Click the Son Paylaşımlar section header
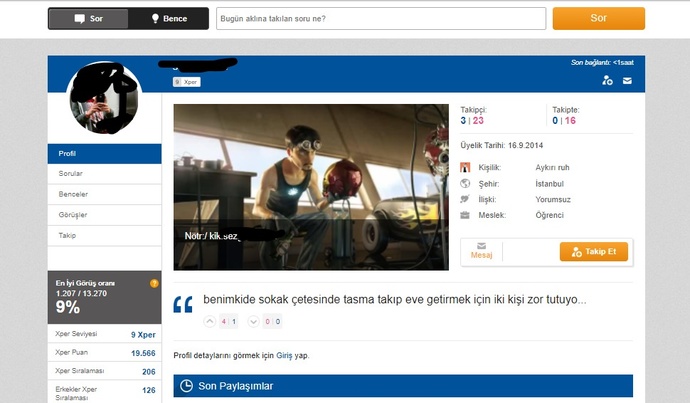 click(x=403, y=386)
